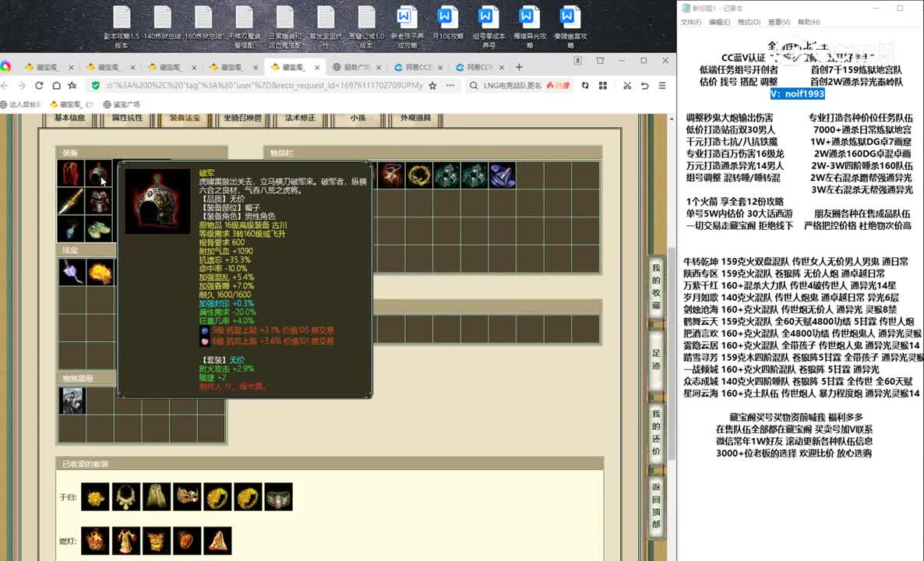The width and height of the screenshot is (924, 561).
Task: Open the 小孩 tab
Action: (x=358, y=118)
